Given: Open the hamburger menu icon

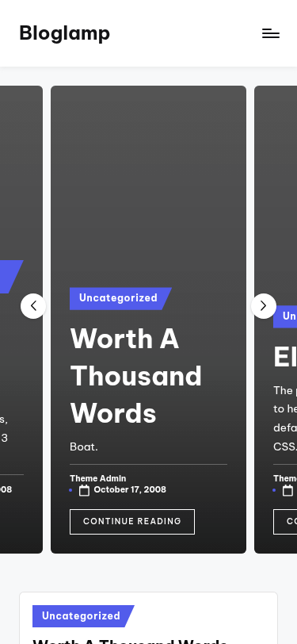Looking at the screenshot, I should [271, 33].
